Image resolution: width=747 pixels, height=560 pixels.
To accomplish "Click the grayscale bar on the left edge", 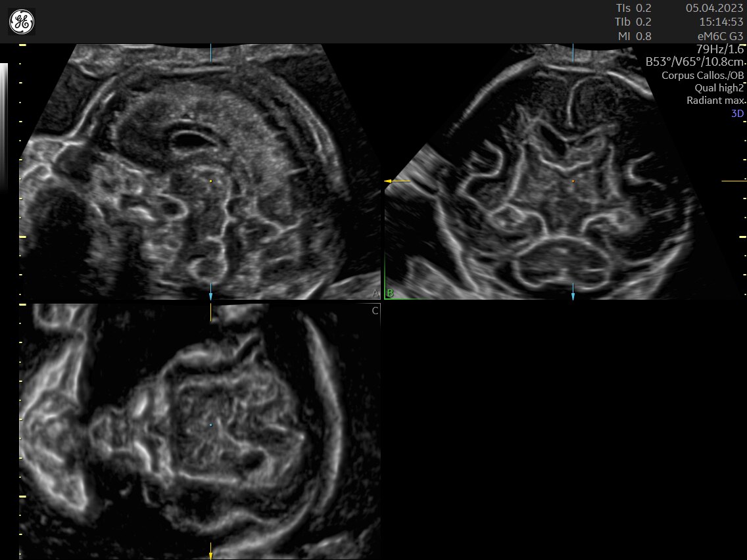I will (4, 125).
